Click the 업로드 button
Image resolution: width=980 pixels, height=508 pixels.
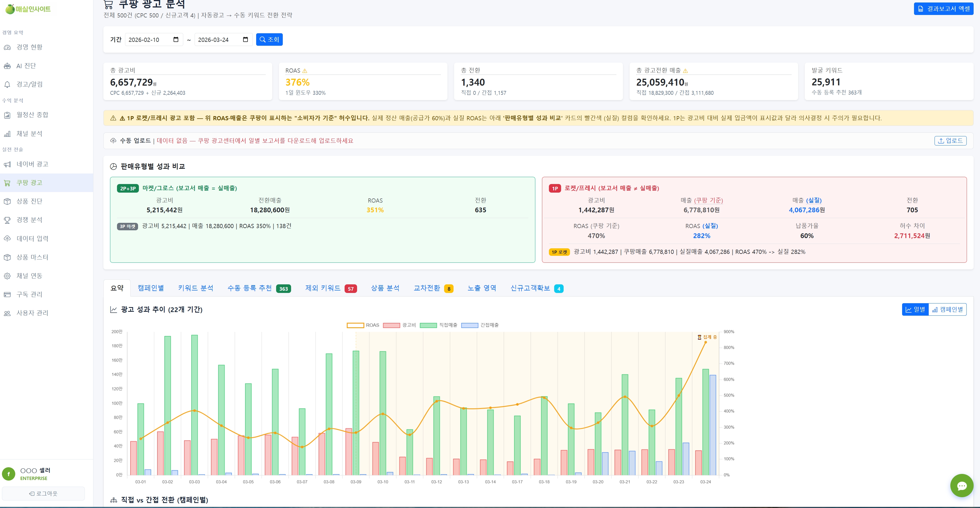(x=950, y=141)
